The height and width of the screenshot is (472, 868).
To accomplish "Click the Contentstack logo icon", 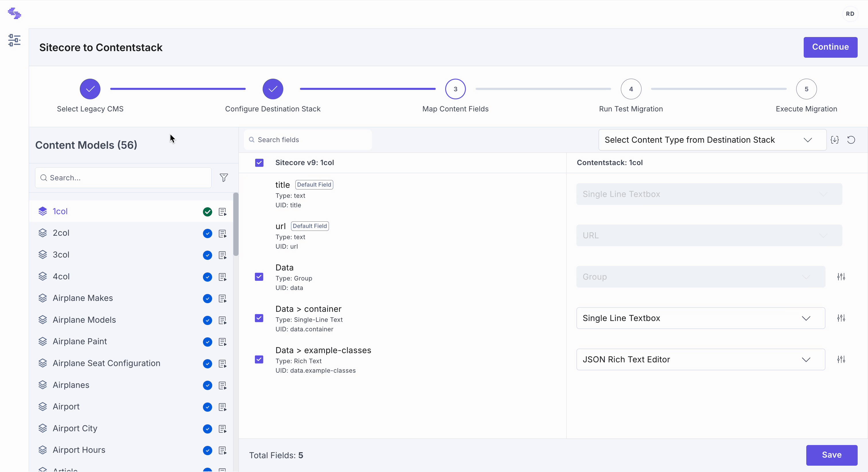I will point(14,13).
